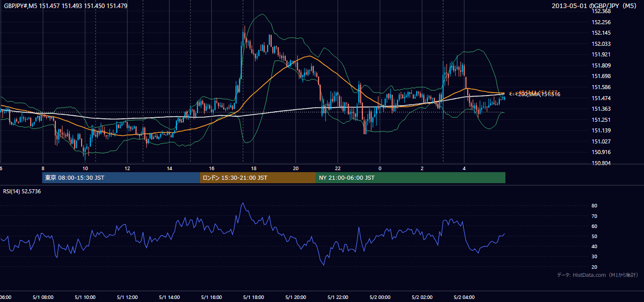Click price axis label 150.804
The image size is (644, 302).
601,163
